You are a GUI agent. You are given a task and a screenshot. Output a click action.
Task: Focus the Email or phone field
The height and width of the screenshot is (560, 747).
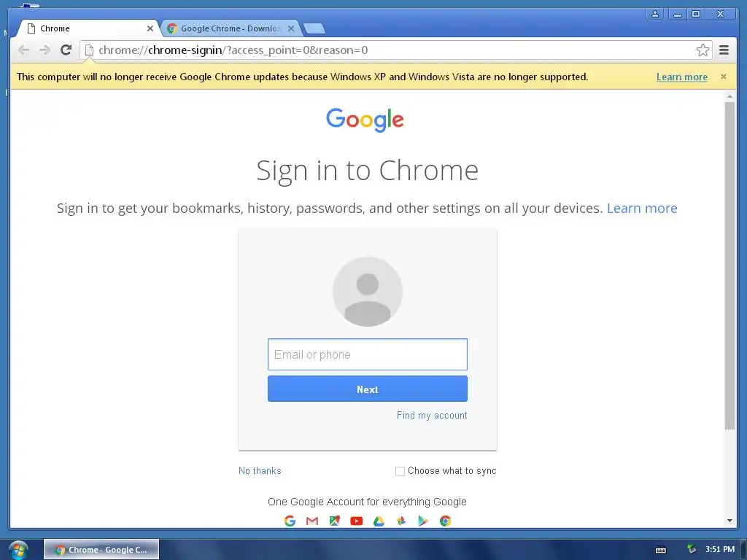click(x=368, y=354)
